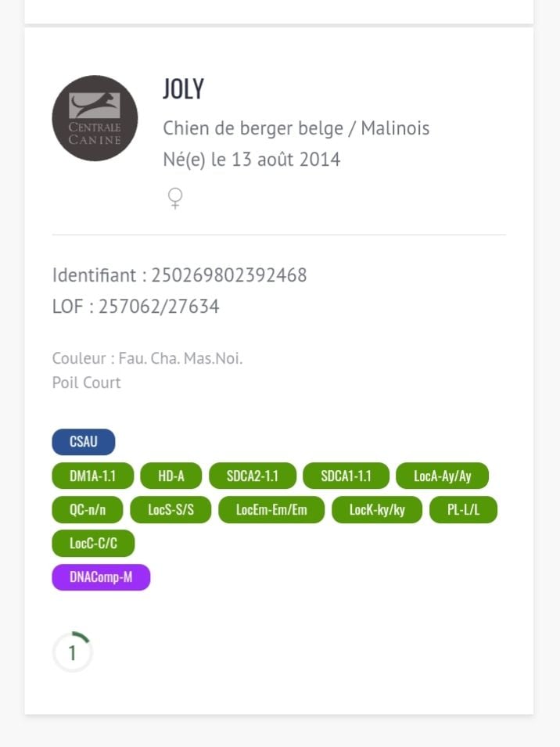The image size is (560, 747).
Task: Click the female gender symbol icon
Action: 175,198
